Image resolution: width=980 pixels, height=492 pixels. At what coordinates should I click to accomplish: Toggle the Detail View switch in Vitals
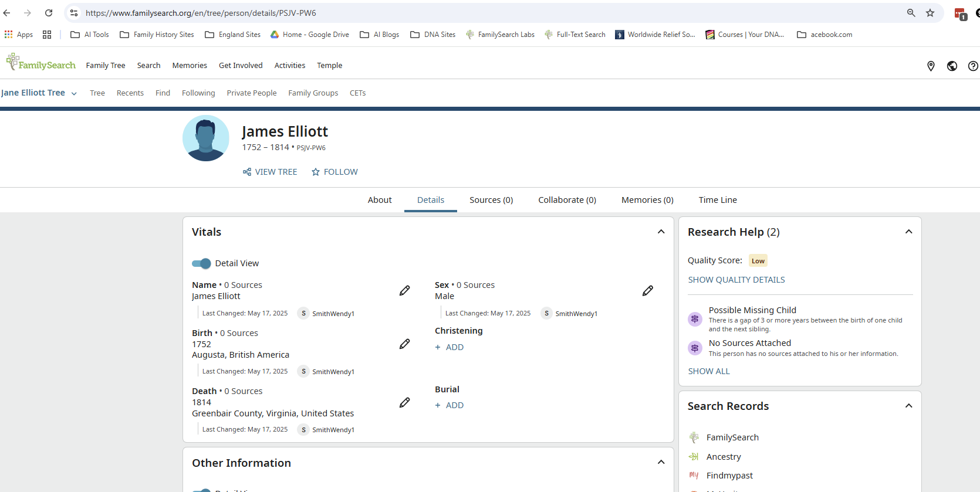click(x=201, y=263)
